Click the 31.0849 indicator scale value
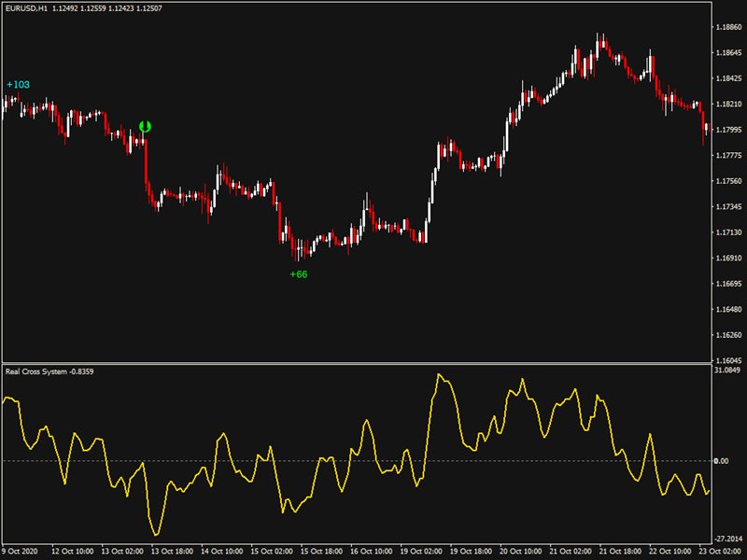The width and height of the screenshot is (747, 560). click(x=728, y=371)
